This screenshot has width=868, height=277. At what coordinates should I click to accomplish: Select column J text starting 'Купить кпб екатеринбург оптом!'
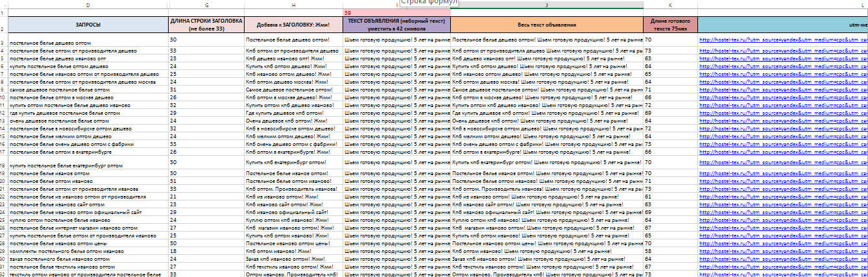[x=547, y=162]
